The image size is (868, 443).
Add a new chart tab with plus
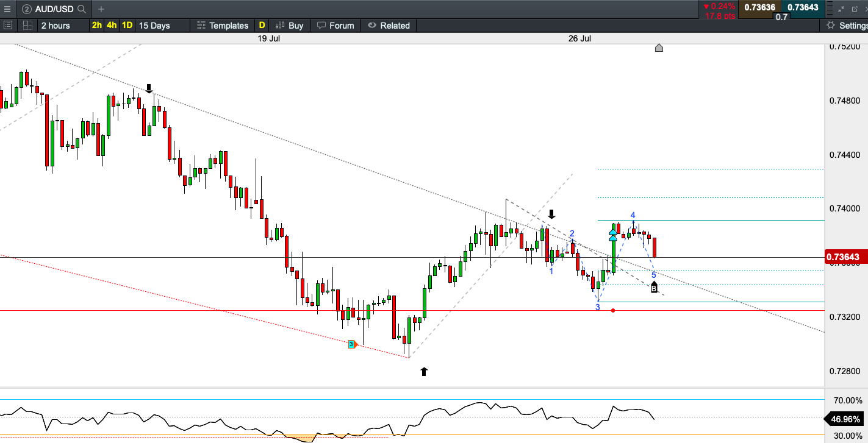click(101, 9)
